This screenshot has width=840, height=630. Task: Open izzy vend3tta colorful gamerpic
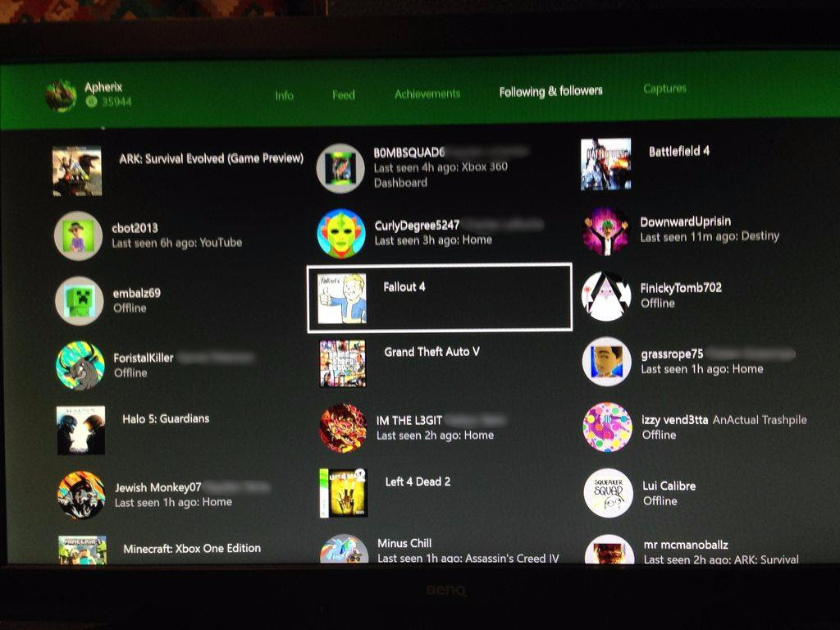pyautogui.click(x=608, y=427)
